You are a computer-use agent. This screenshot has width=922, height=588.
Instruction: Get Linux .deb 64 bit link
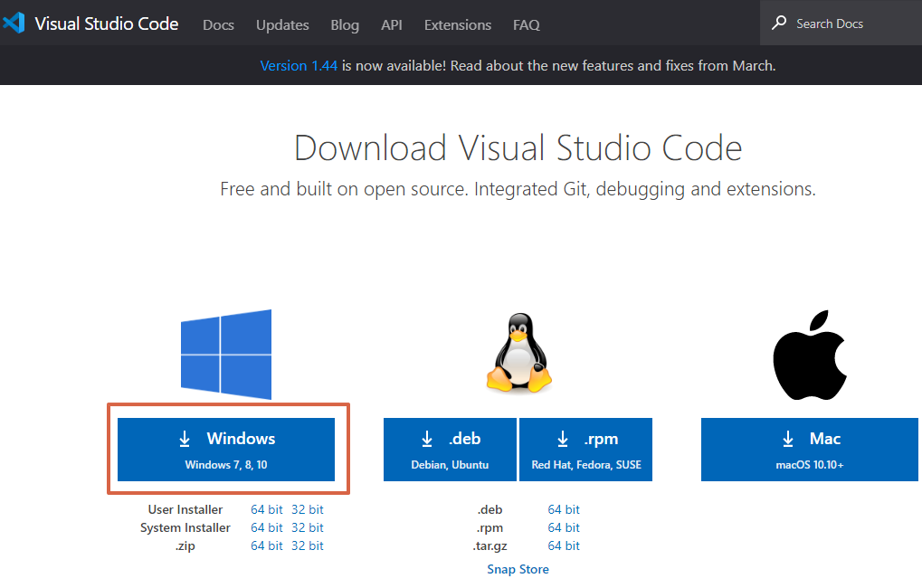[x=564, y=509]
